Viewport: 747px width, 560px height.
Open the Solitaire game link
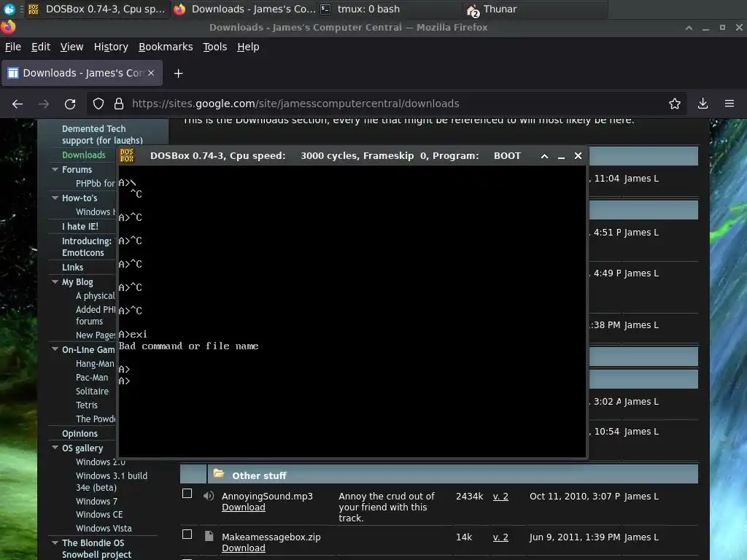tap(92, 392)
